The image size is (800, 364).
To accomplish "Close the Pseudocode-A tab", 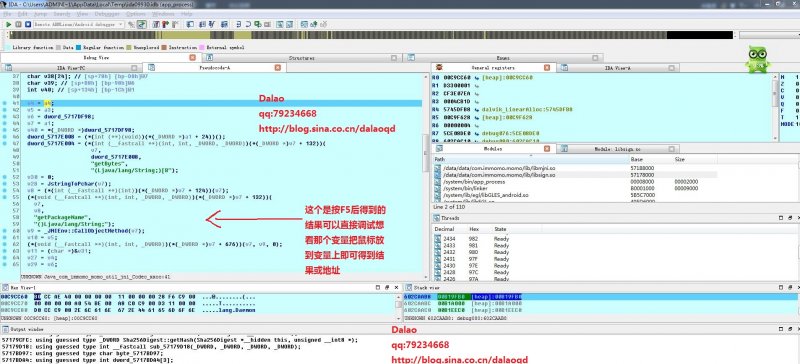I will click(x=278, y=67).
